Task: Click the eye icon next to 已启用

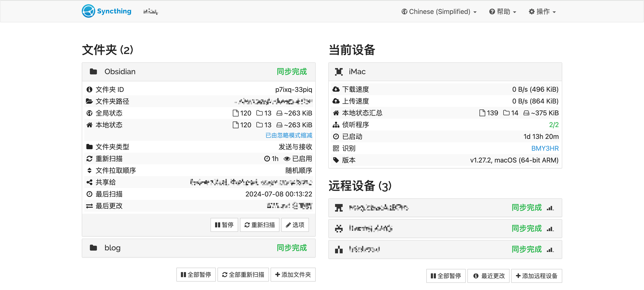Action: tap(287, 159)
